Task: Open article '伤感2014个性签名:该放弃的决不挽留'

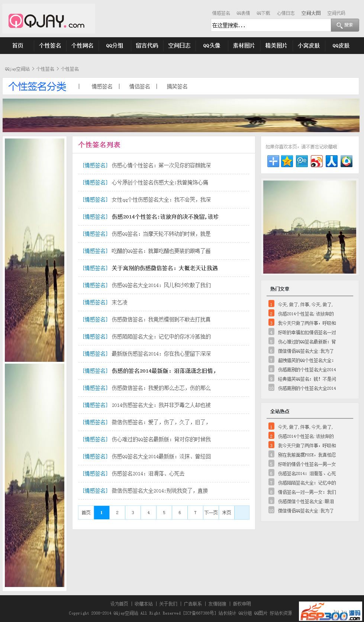Action: pos(165,217)
